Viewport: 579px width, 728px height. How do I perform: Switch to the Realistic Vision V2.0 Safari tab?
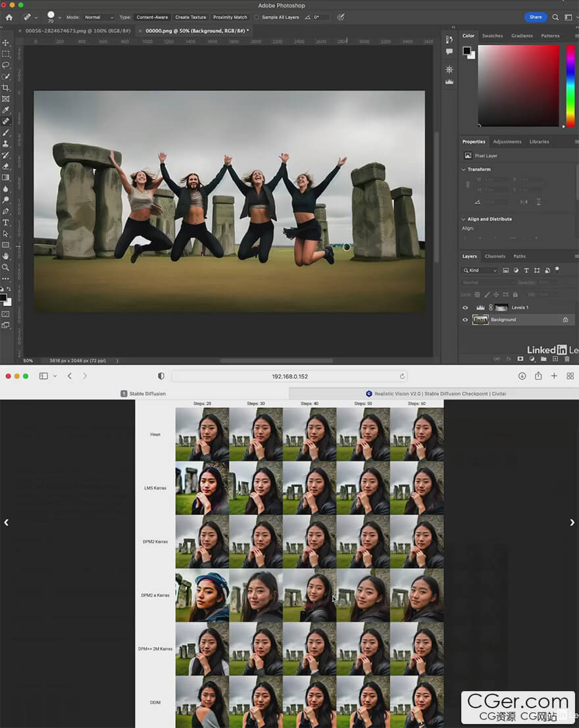436,393
